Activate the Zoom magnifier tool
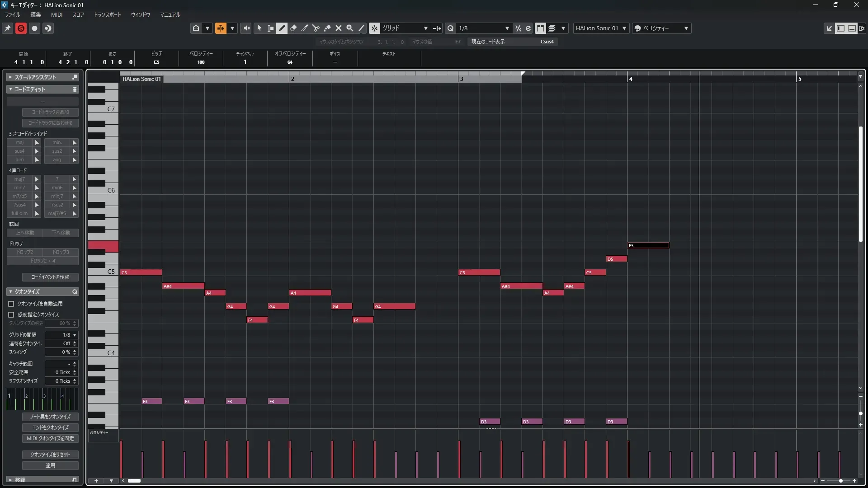The height and width of the screenshot is (488, 868). point(349,28)
